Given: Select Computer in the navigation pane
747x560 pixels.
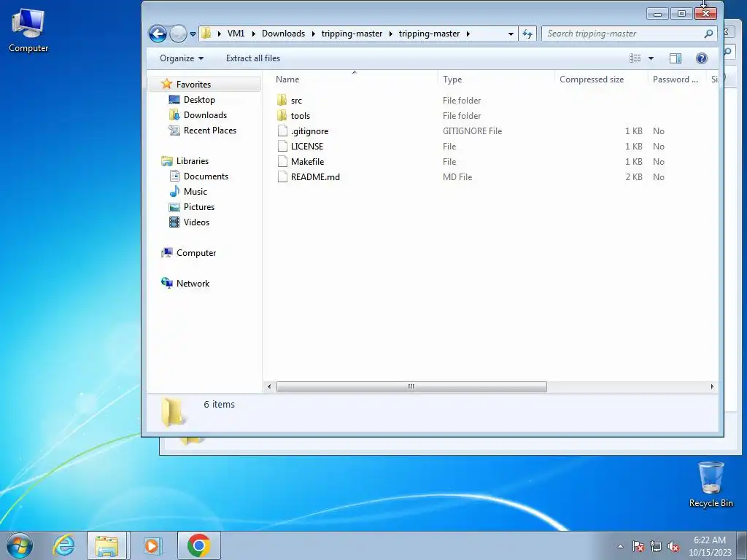Looking at the screenshot, I should [196, 253].
